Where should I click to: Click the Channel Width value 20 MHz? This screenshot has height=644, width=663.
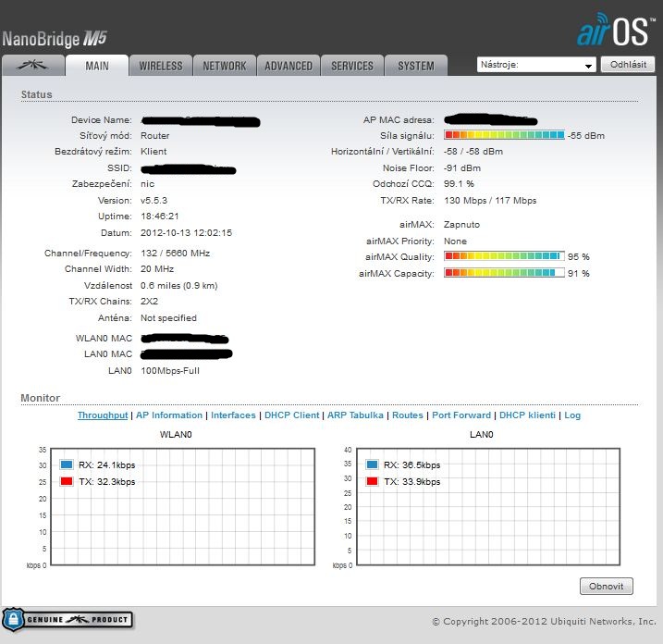[x=157, y=269]
